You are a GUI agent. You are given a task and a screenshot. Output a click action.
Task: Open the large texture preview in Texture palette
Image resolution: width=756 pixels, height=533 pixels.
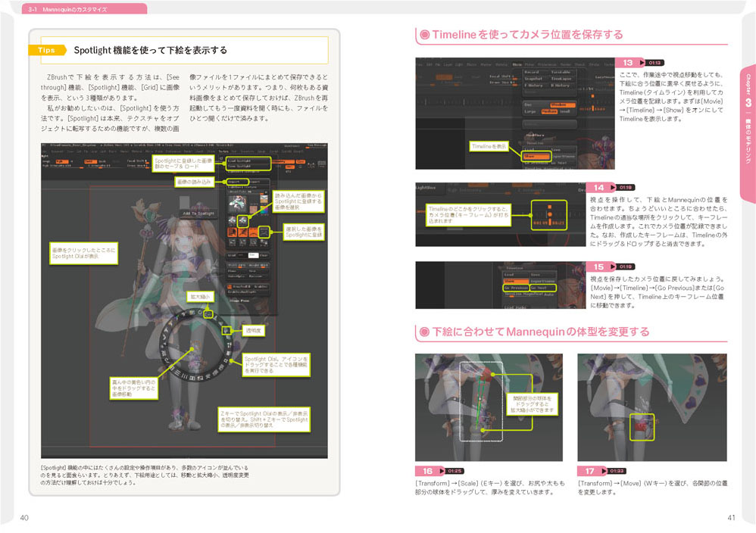point(236,201)
